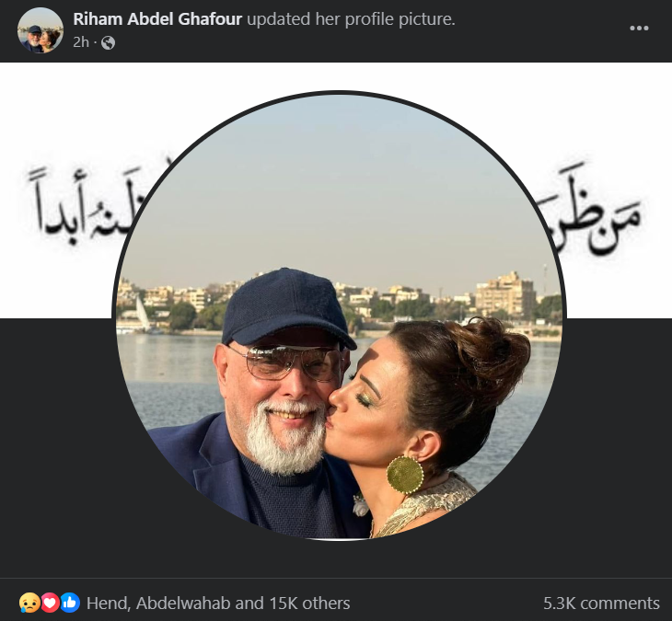Click the blue thumbs-up like reaction icon
The height and width of the screenshot is (621, 672).
70,603
